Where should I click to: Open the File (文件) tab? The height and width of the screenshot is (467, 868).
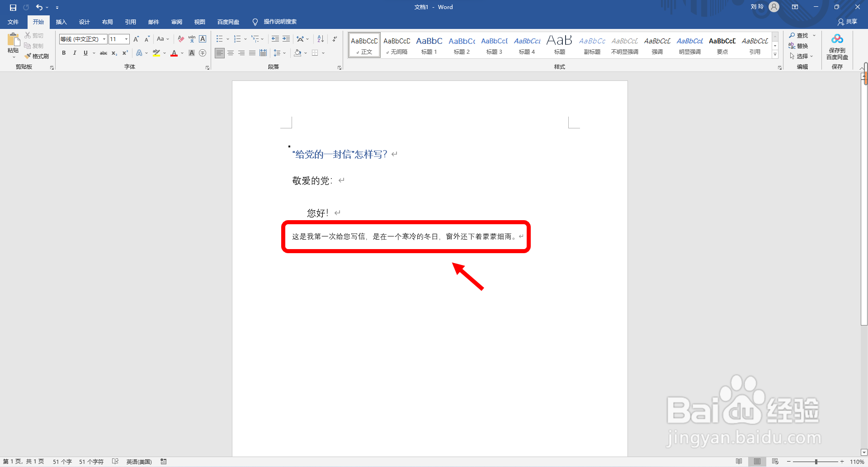click(x=13, y=22)
